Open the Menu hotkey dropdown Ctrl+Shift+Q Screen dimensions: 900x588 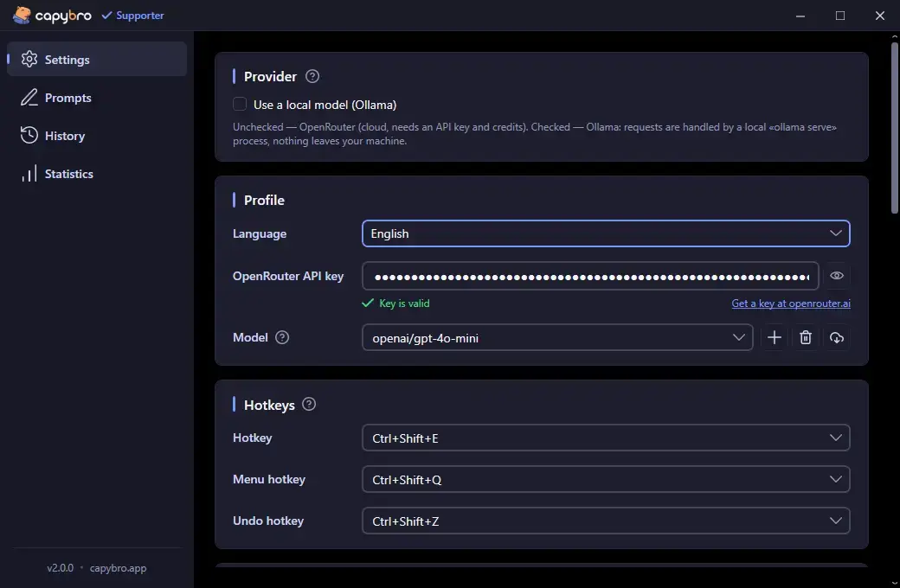(606, 479)
